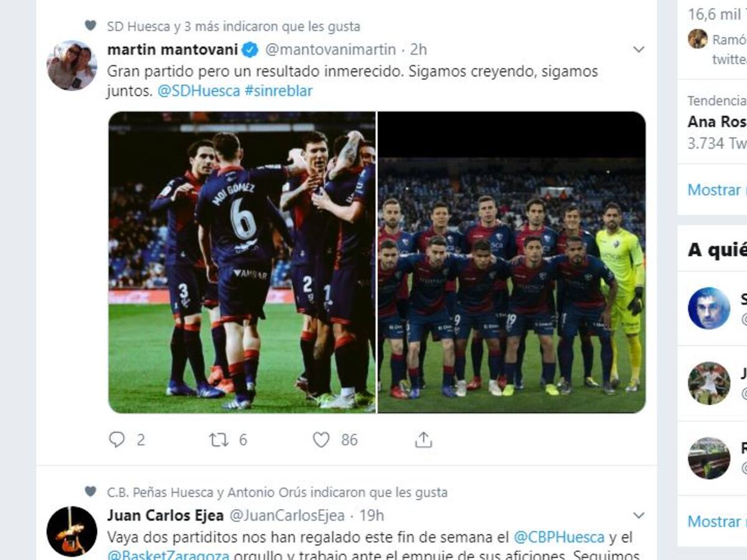Image resolution: width=747 pixels, height=560 pixels.
Task: Click 'Mostrar' link under suggested accounts
Action: (716, 521)
